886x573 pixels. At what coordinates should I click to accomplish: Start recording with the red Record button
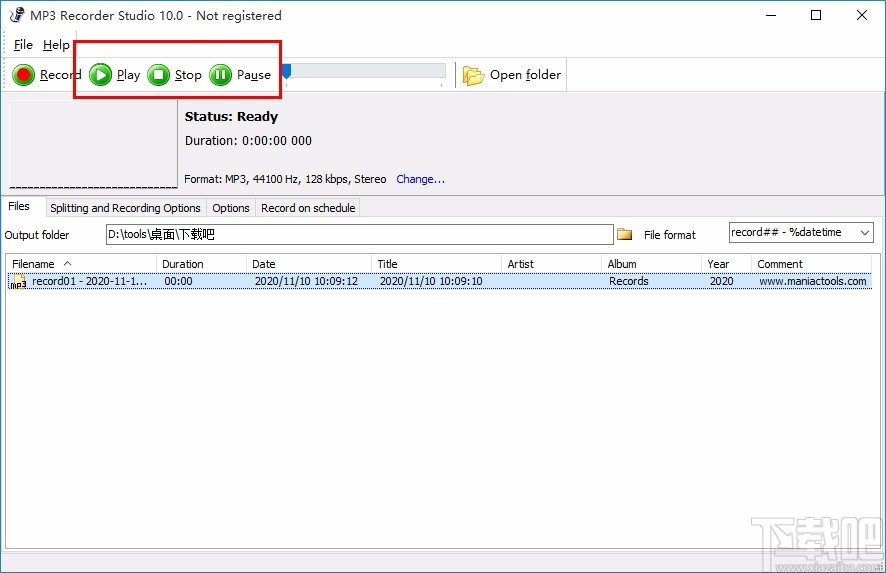[x=46, y=75]
